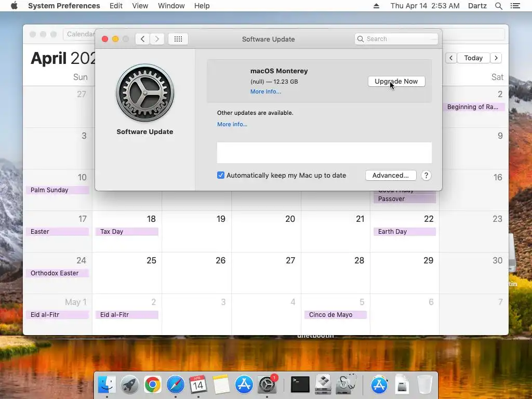Click Upgrade Now button

(x=396, y=82)
